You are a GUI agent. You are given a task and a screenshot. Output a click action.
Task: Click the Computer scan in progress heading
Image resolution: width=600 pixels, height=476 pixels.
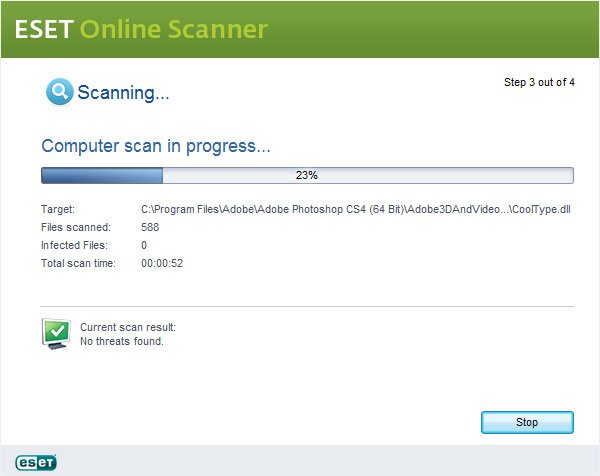point(155,146)
